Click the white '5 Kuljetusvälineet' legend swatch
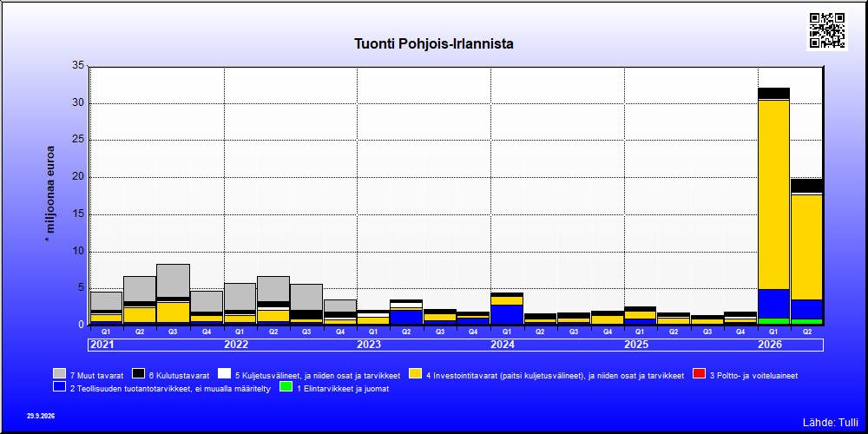The width and height of the screenshot is (868, 434). coord(224,375)
